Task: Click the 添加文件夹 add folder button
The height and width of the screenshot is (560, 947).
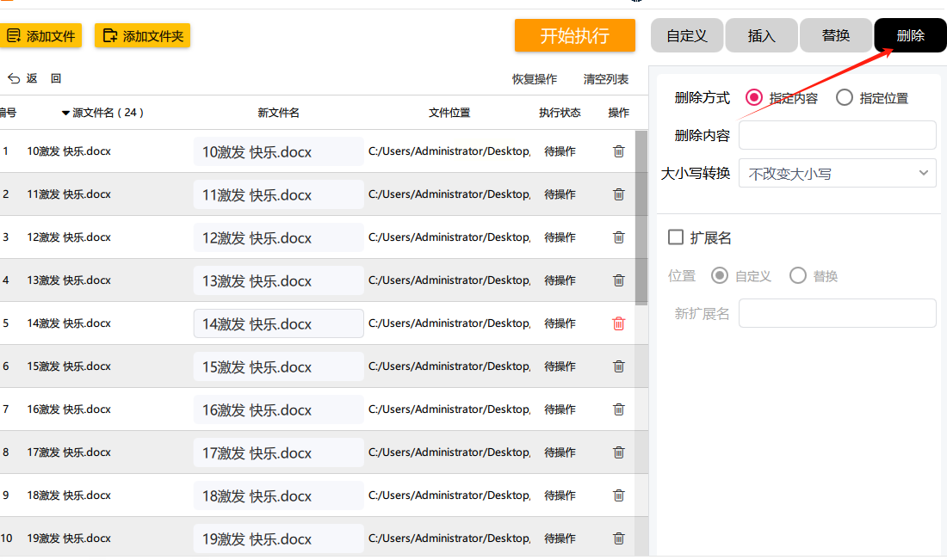Action: [143, 35]
